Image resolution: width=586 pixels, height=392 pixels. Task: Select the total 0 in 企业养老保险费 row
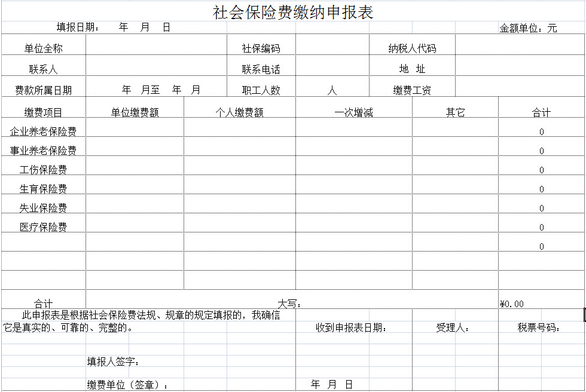point(541,132)
